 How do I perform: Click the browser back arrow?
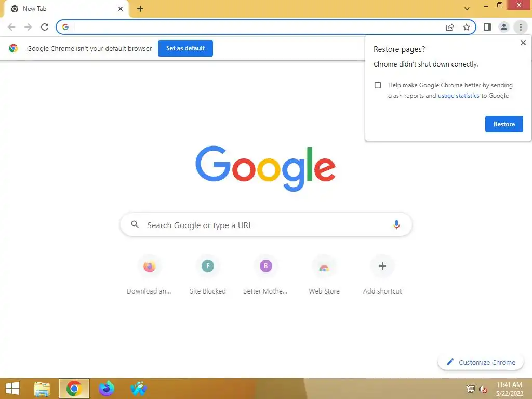point(11,27)
